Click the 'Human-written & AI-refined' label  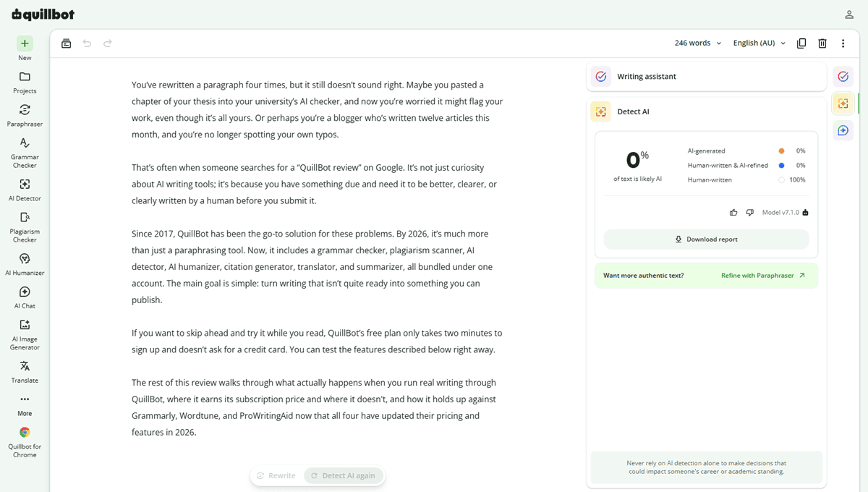(x=728, y=166)
